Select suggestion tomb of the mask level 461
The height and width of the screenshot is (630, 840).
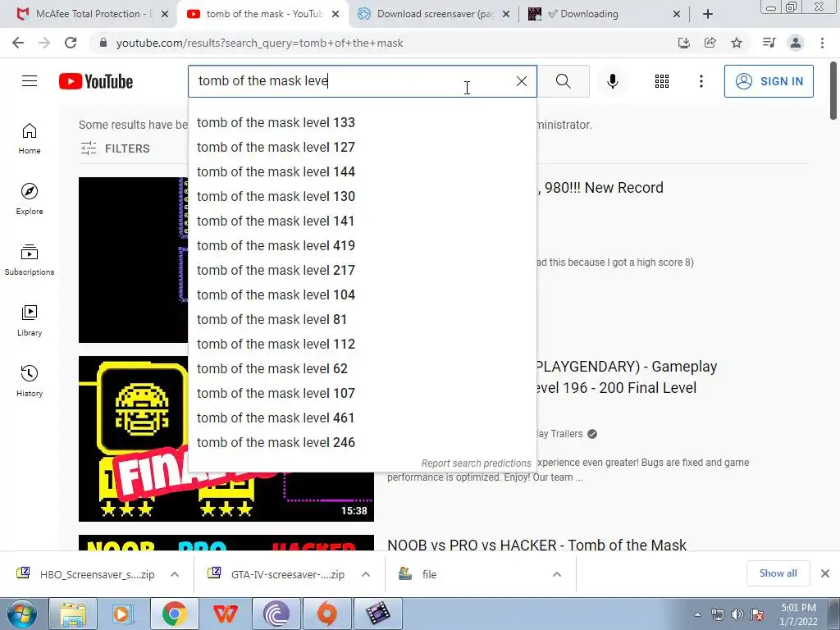[x=362, y=418]
